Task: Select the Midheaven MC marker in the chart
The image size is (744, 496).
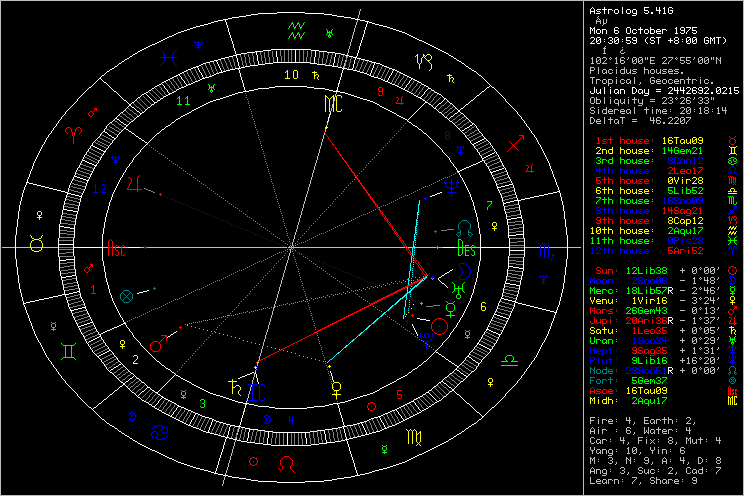Action: 331,105
